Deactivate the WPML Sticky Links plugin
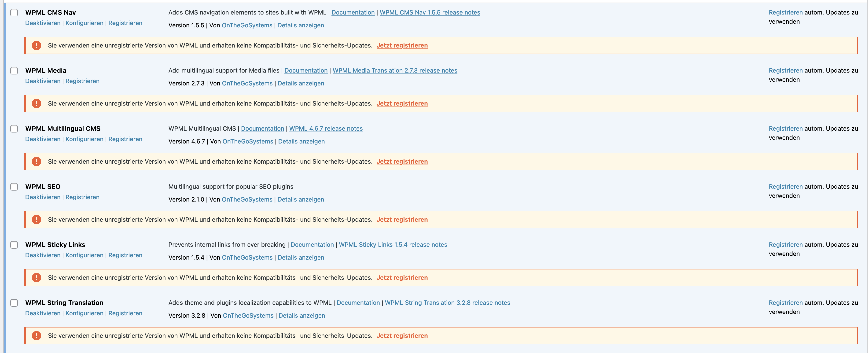Image resolution: width=868 pixels, height=353 pixels. [x=43, y=255]
